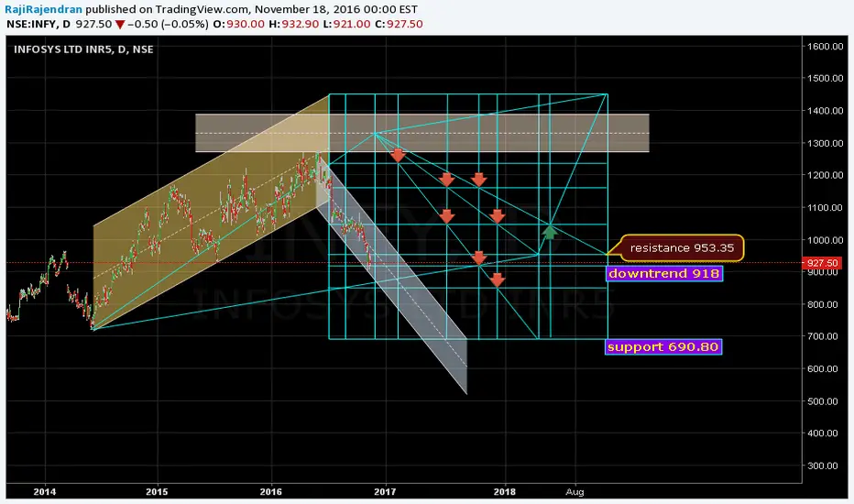This screenshot has height=504, width=854.
Task: Click the 2017 time axis label
Action: click(x=385, y=492)
